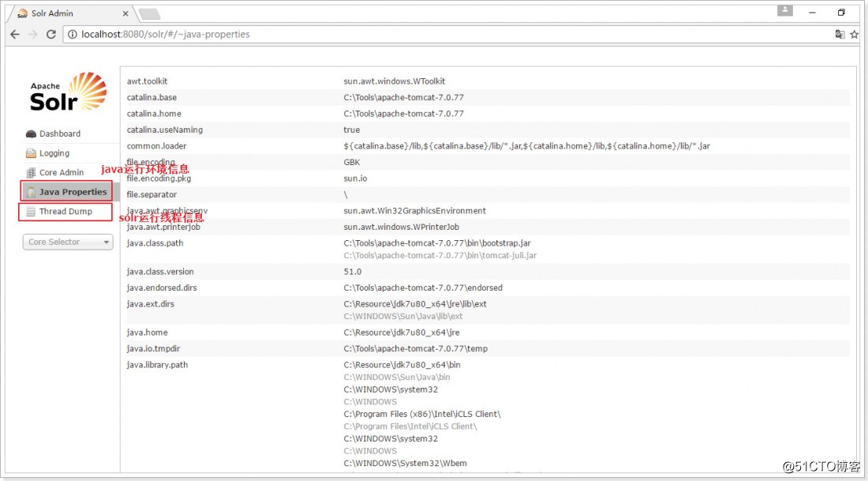The width and height of the screenshot is (868, 481).
Task: Go to Core Admin
Action: coord(62,172)
